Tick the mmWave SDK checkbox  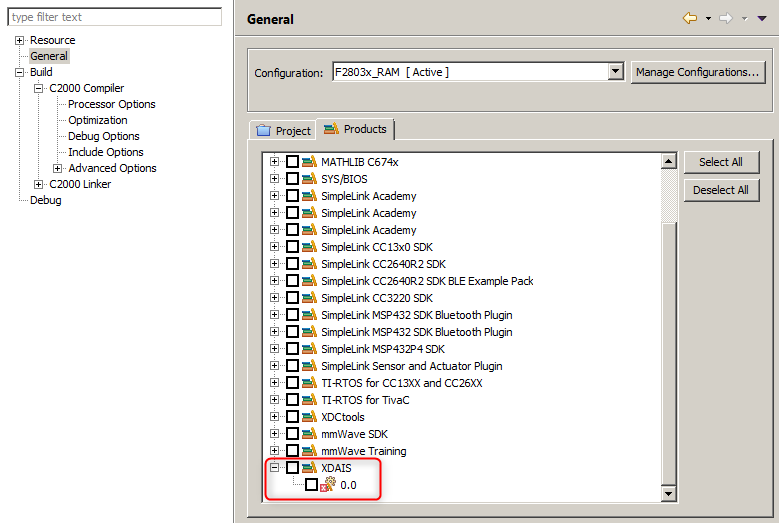292,434
